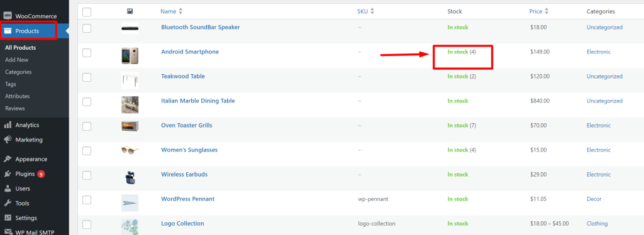Image resolution: width=644 pixels, height=235 pixels.
Task: Open the Settings sliders icon
Action: [x=8, y=218]
